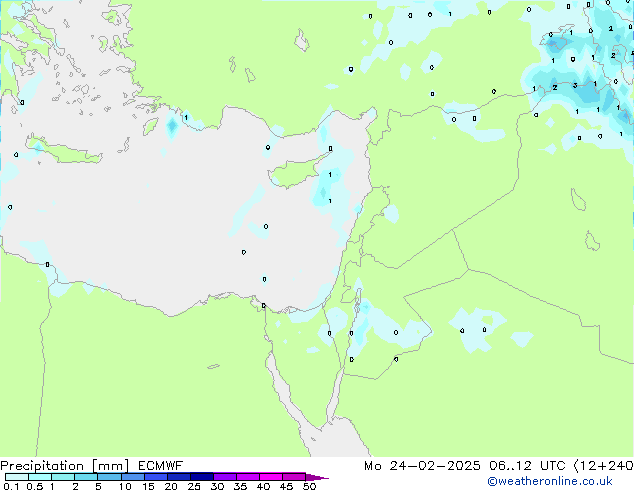Image resolution: width=634 pixels, height=490 pixels.
Task: Click the "45" legend value
Action: click(286, 486)
